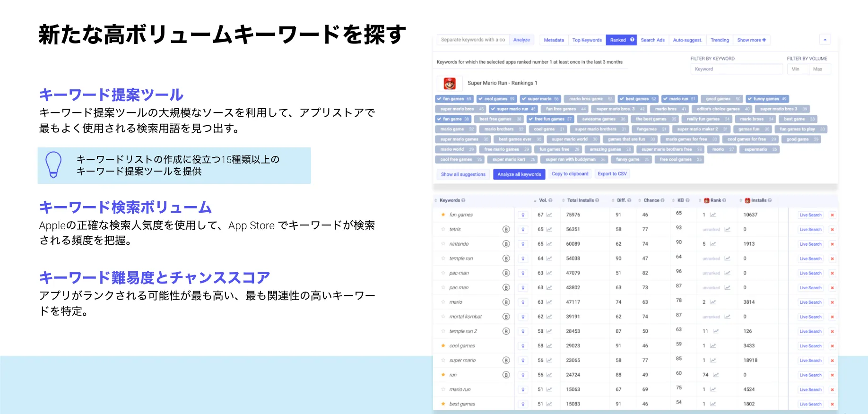The width and height of the screenshot is (868, 414).
Task: Remove the 'cool games' keyword row
Action: tap(832, 346)
